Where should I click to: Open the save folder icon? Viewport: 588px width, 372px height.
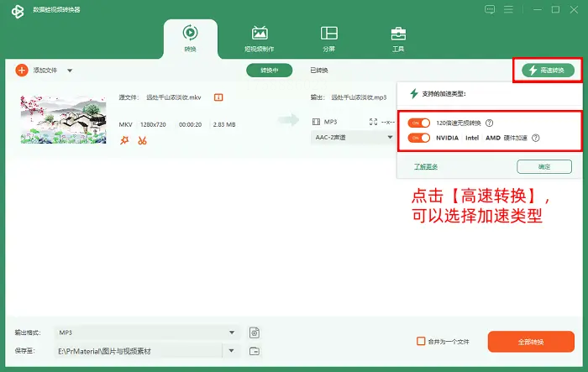tap(255, 351)
